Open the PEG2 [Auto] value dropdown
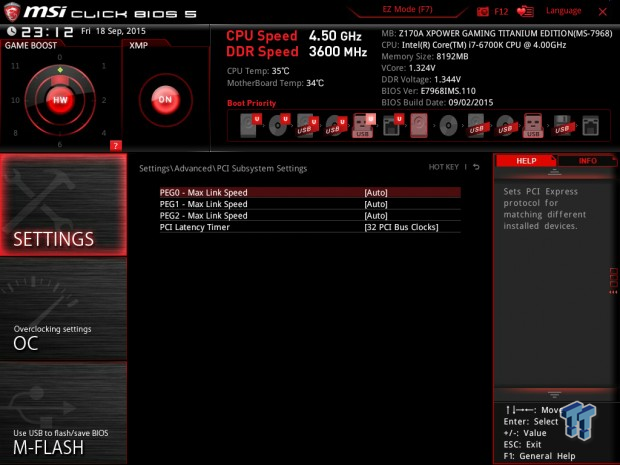Screen dimensions: 620x465 (x=376, y=215)
